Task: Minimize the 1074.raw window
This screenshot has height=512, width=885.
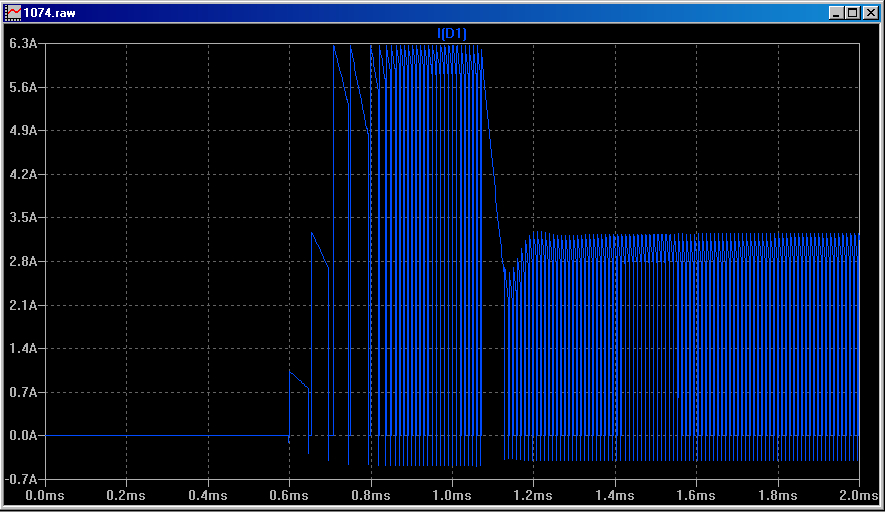Action: (x=836, y=12)
